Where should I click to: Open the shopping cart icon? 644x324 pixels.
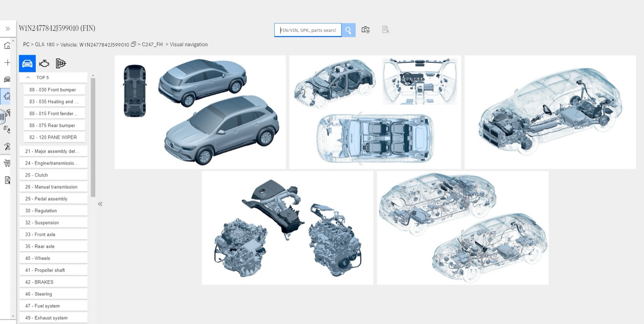7,163
